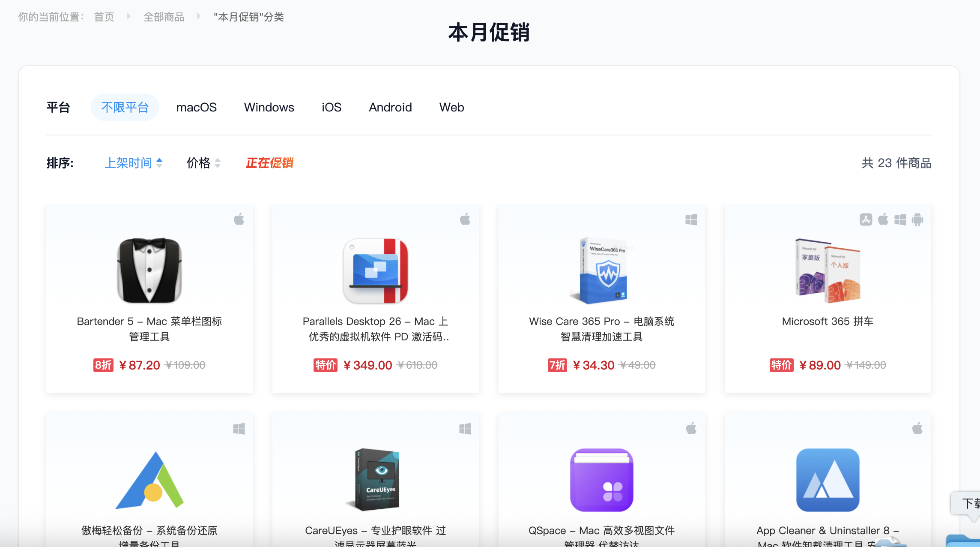Viewport: 980px width, 547px height.
Task: Open the 傲梅轻松备份 logo icon
Action: pos(149,480)
